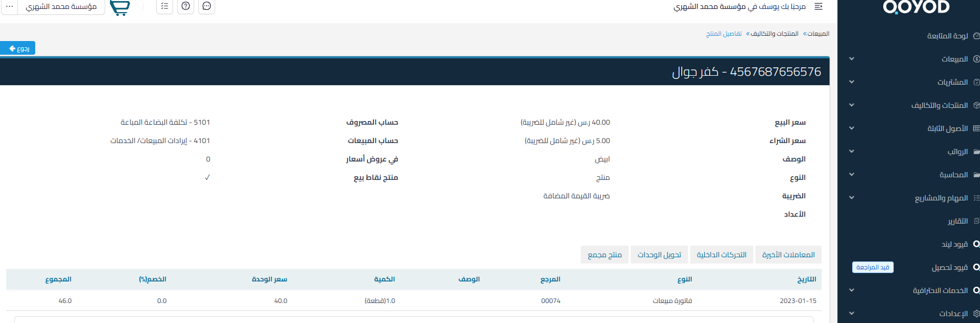Click invoice type فاتورة مبيعات cell
The height and width of the screenshot is (323, 980).
(672, 301)
